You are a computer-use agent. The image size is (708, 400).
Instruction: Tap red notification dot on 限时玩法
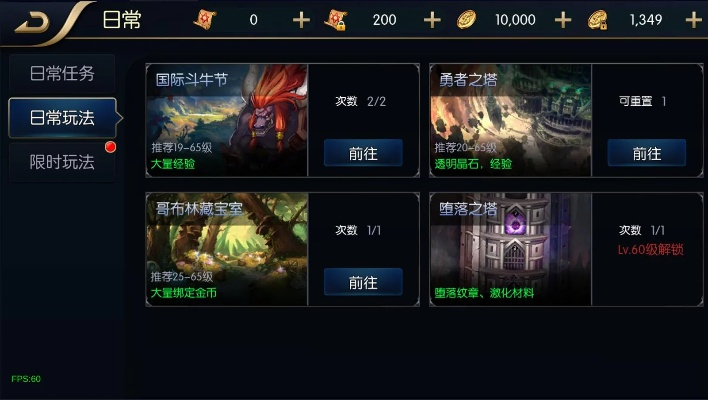110,147
